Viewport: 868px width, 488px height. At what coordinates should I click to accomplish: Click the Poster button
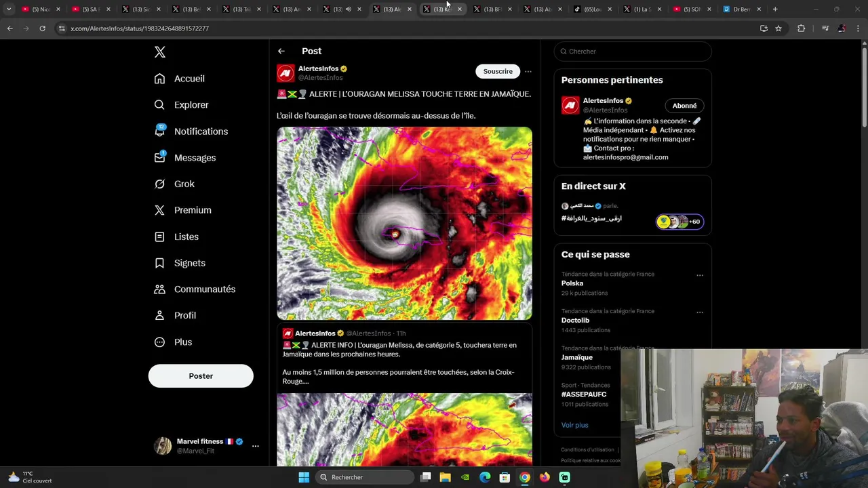tap(201, 376)
